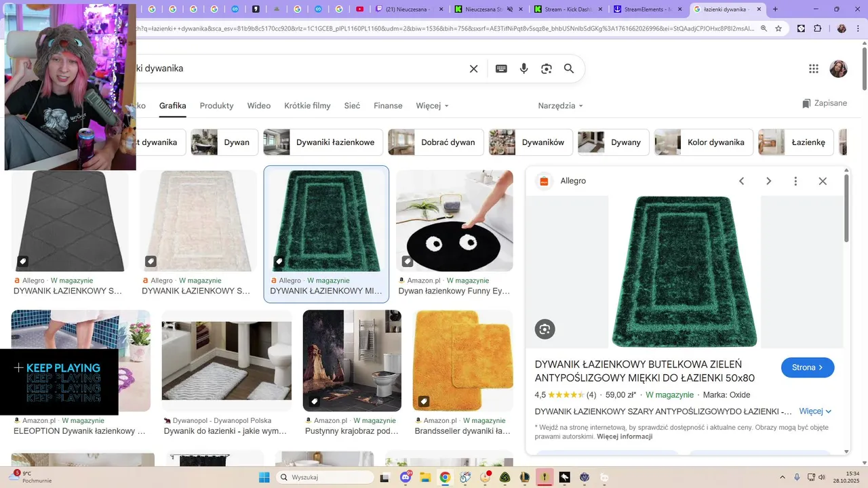Select the Dywan filter chip
Viewport: 868px width, 488px height.
(x=224, y=142)
